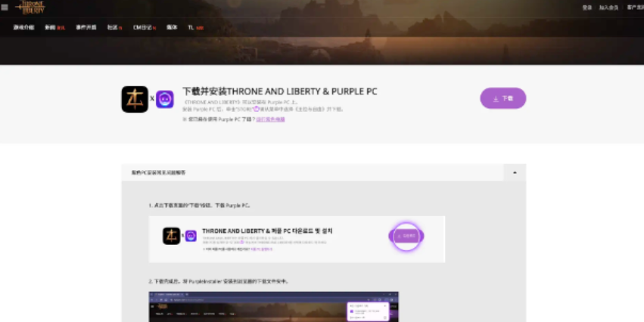Click the 加入会员 sign-up link
This screenshot has height=322, width=644.
pos(608,8)
